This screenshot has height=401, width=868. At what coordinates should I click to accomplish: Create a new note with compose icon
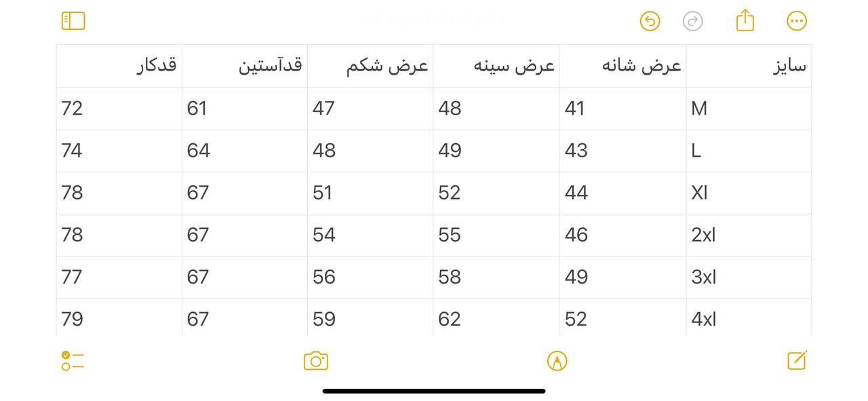[x=797, y=360]
